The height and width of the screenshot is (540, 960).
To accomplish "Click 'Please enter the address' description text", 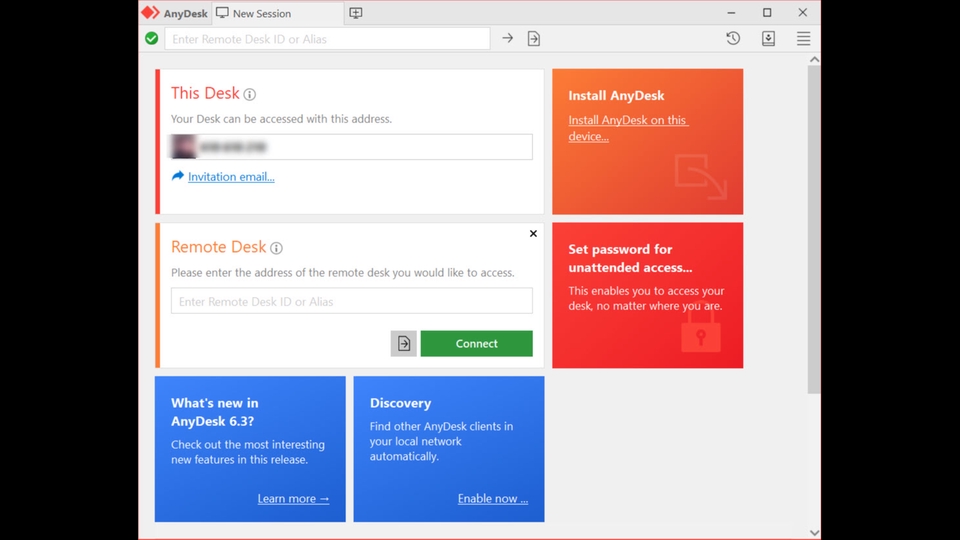I will [342, 272].
